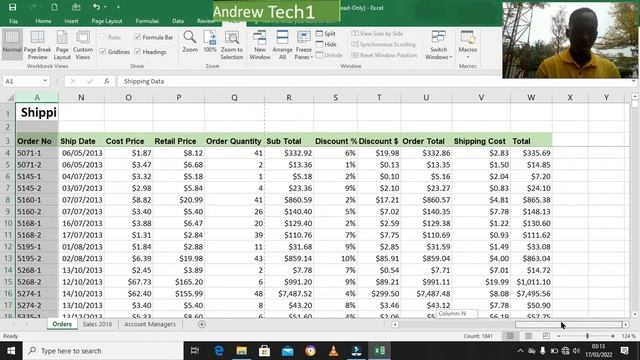The height and width of the screenshot is (360, 640).
Task: Toggle the Gridlines checkbox
Action: (x=103, y=52)
